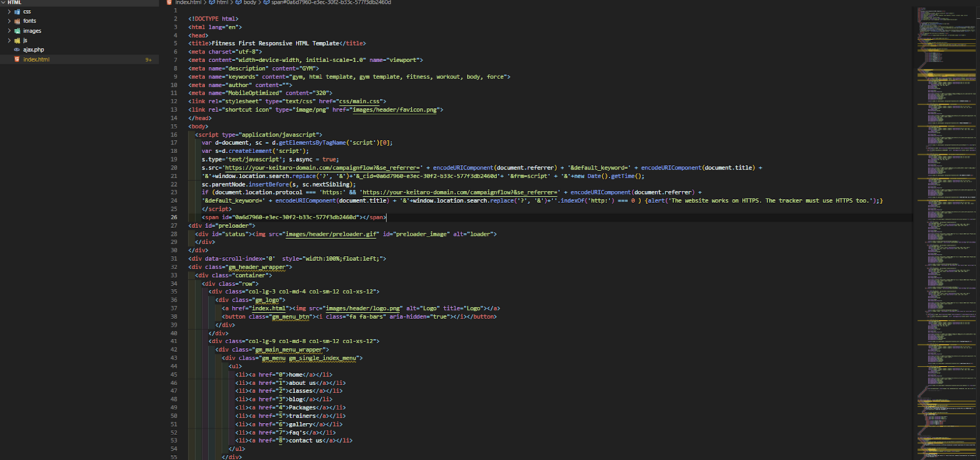Click the 'gm_logo' class name
Viewport: 980px width, 460px height.
click(x=267, y=300)
